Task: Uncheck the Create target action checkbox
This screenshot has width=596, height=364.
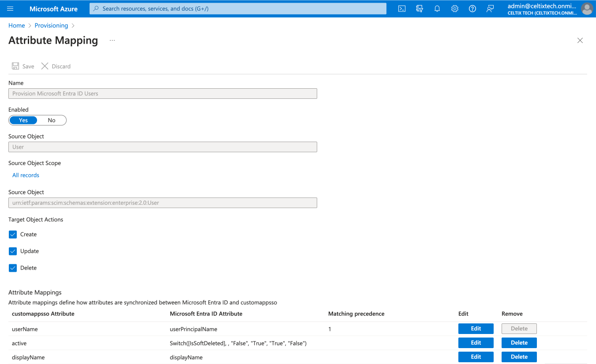Action: pos(13,235)
